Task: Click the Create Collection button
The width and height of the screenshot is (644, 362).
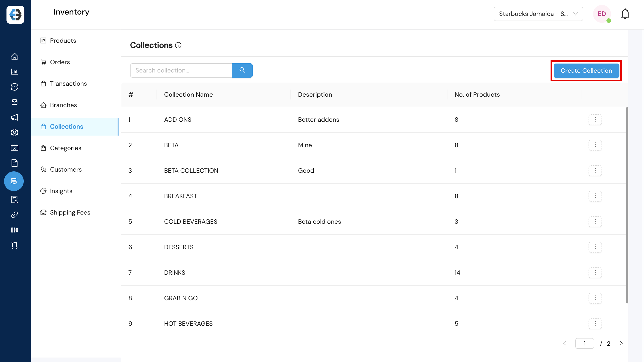Action: 586,71
